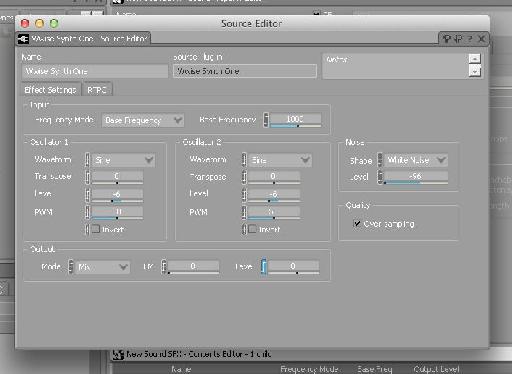Viewport: 512px width, 374px height.
Task: Open the Output Mode Mix dropdown
Action: [x=102, y=267]
